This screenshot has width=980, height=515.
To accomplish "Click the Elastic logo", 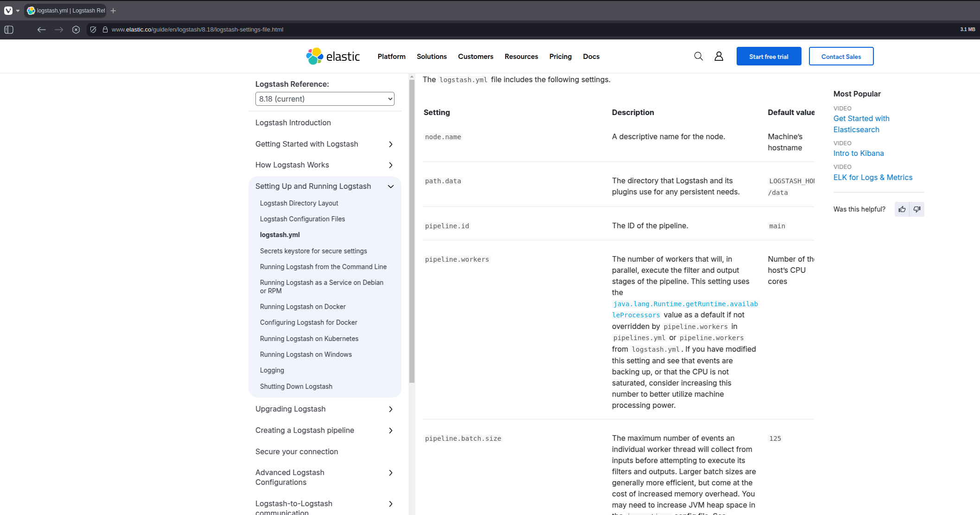I will [333, 56].
